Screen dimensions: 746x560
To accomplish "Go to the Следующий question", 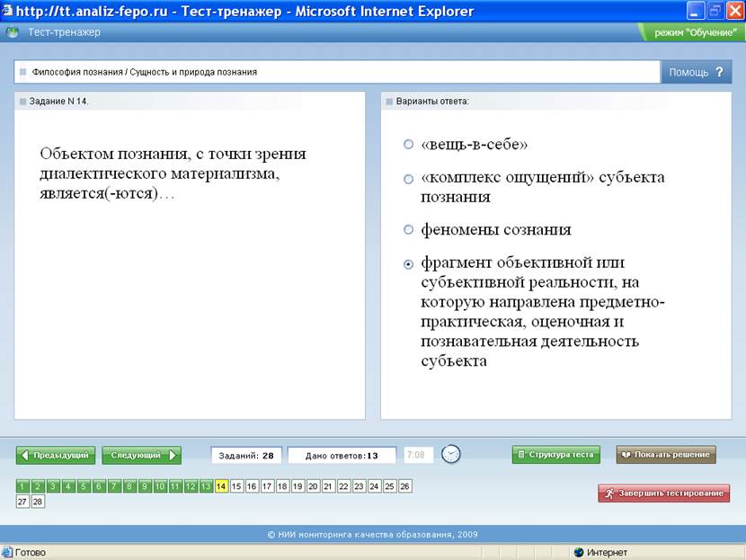I will [x=142, y=456].
